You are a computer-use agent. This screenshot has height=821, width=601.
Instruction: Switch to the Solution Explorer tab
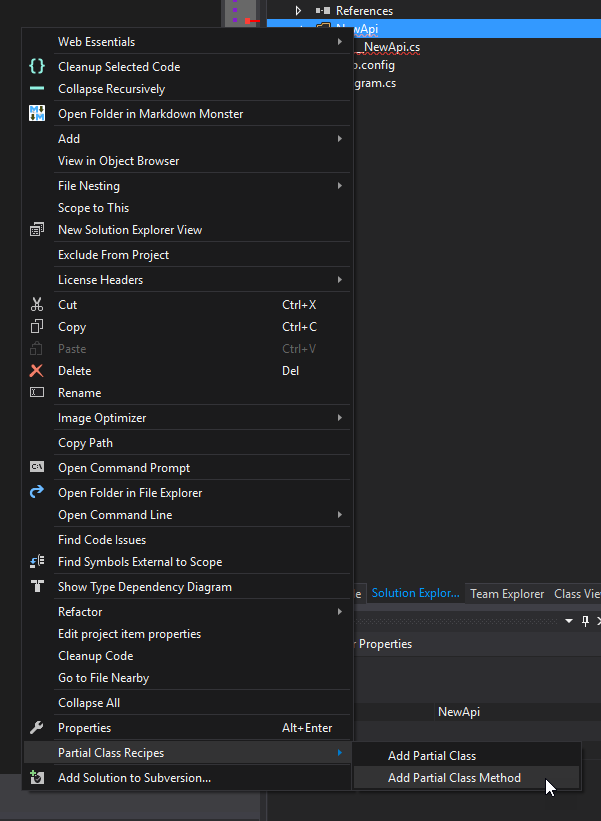(415, 593)
